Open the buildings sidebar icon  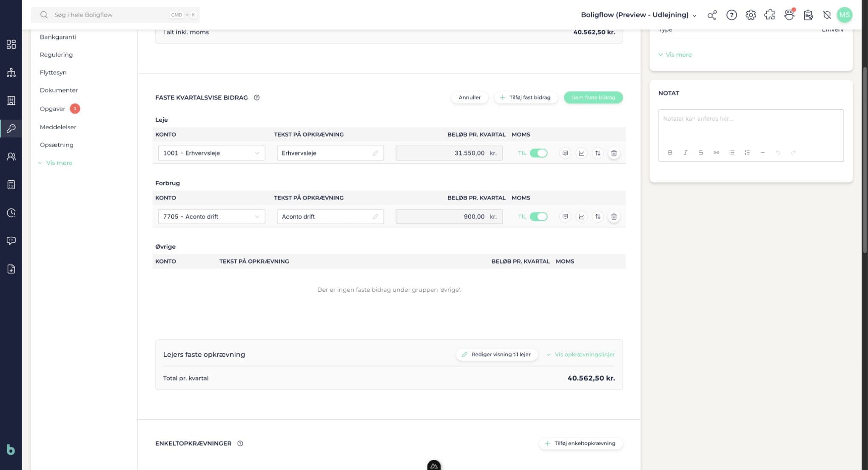[11, 100]
